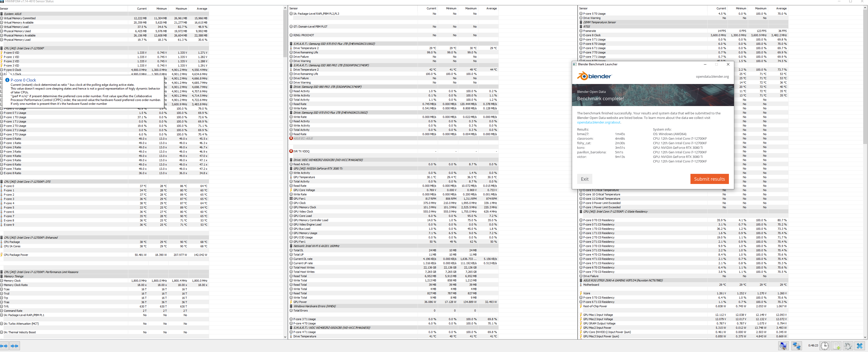Click the expand sensor panels arrows icon
The width and height of the screenshot is (868, 352).
[x=4, y=346]
